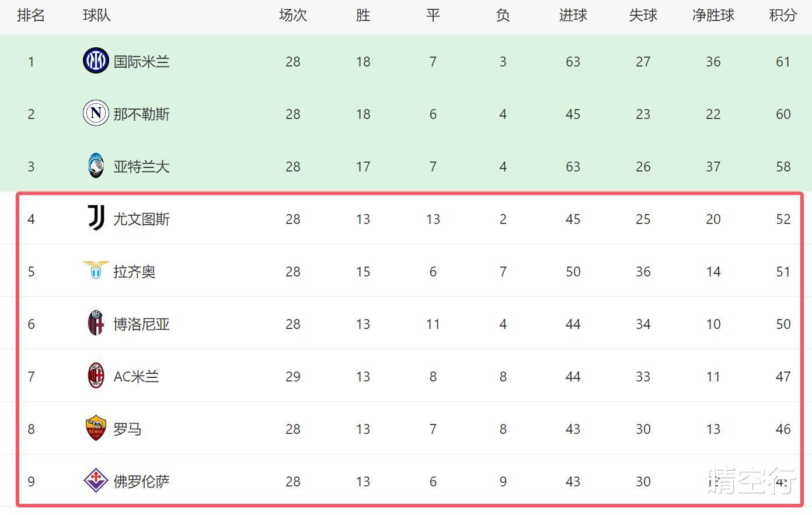Screen dimensions: 812x515
Task: Sort by 净胜球 column header
Action: pos(713,16)
